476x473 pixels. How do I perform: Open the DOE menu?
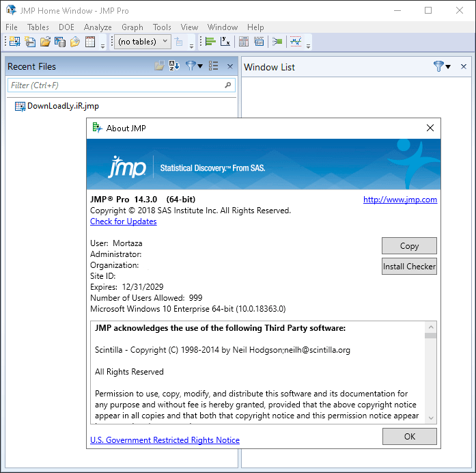point(66,27)
